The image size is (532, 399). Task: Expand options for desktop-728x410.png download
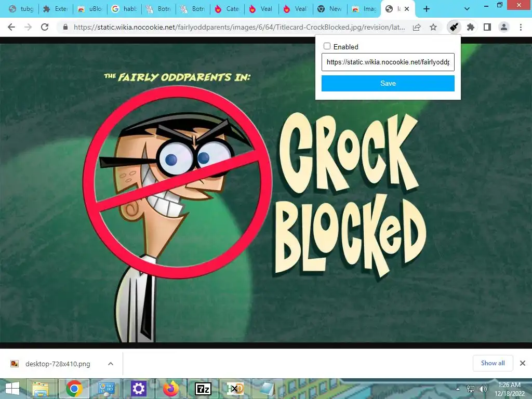point(111,364)
